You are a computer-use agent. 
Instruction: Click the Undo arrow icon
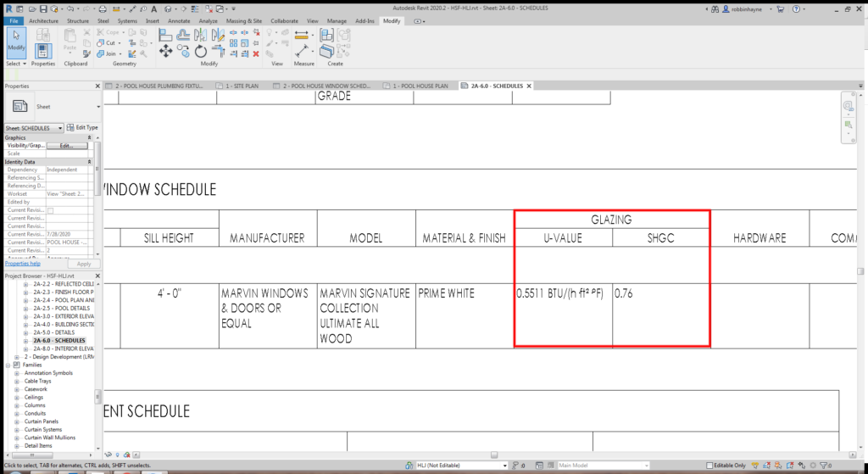tap(71, 8)
